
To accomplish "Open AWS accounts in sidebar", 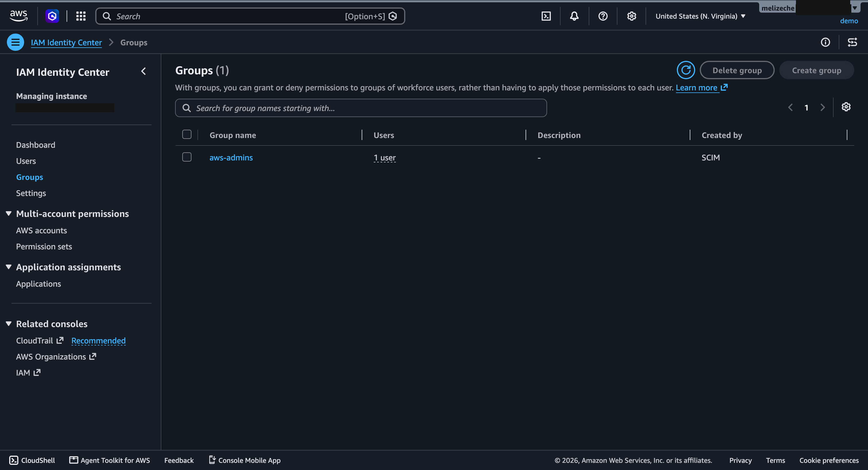I will click(41, 230).
